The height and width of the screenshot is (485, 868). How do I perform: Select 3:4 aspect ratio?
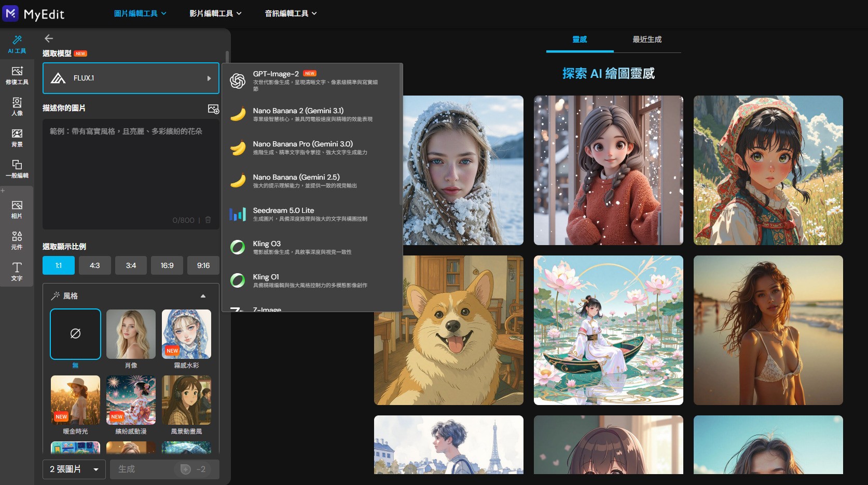[x=131, y=265]
